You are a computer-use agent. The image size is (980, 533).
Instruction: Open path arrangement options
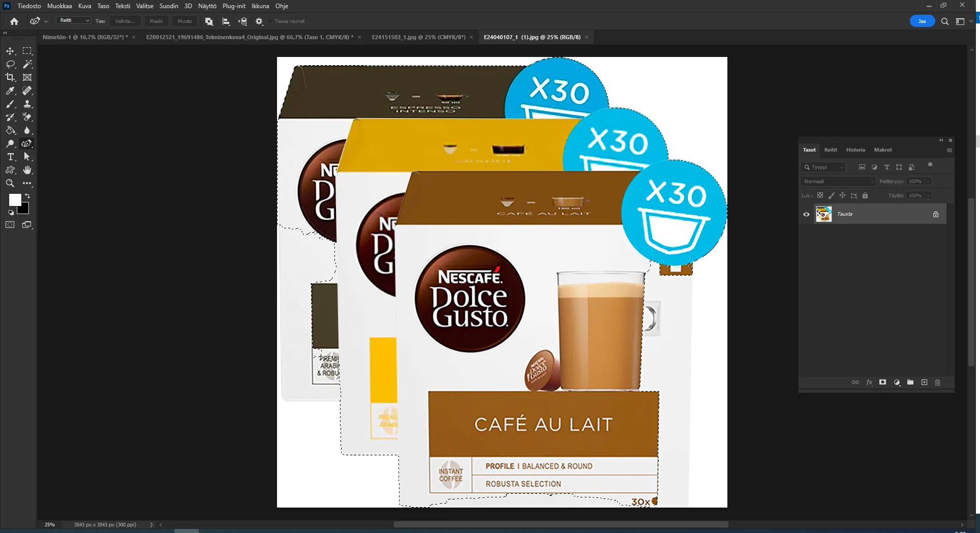pos(242,21)
